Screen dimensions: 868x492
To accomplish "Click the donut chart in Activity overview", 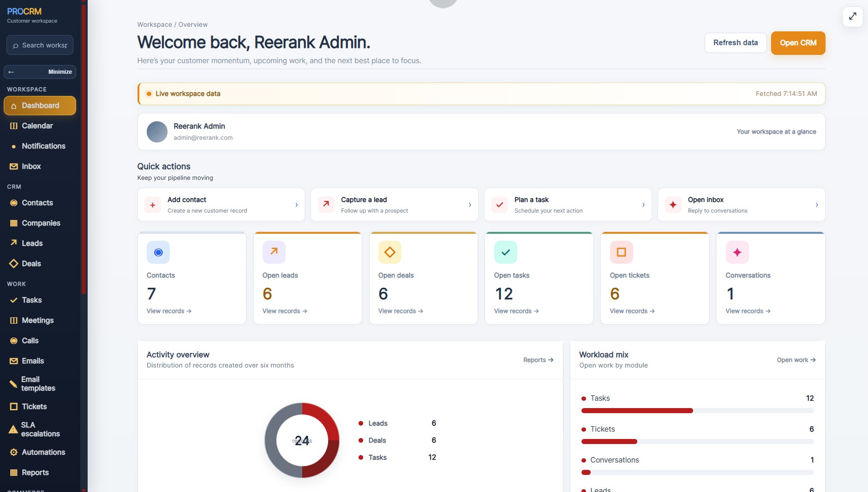I will [302, 440].
